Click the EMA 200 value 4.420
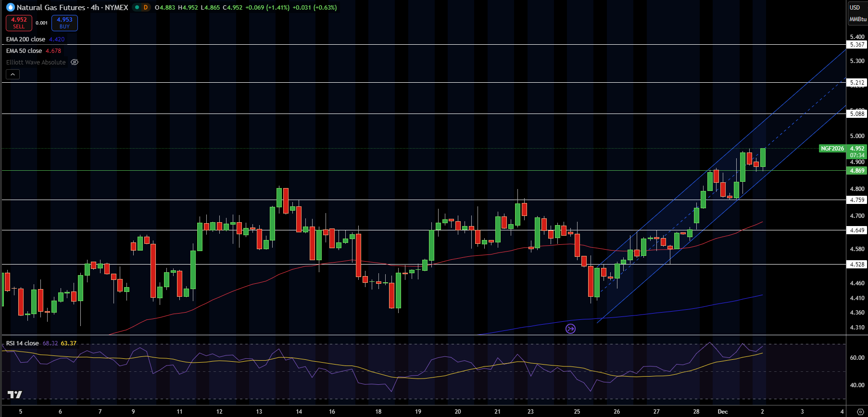Screen dimensions: 868x417 click(x=57, y=39)
